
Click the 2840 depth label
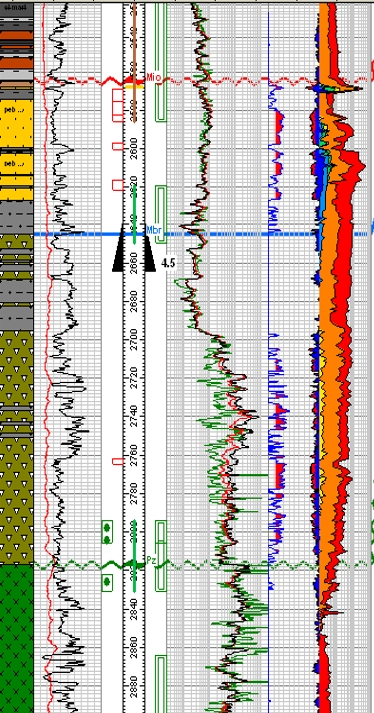click(x=134, y=608)
